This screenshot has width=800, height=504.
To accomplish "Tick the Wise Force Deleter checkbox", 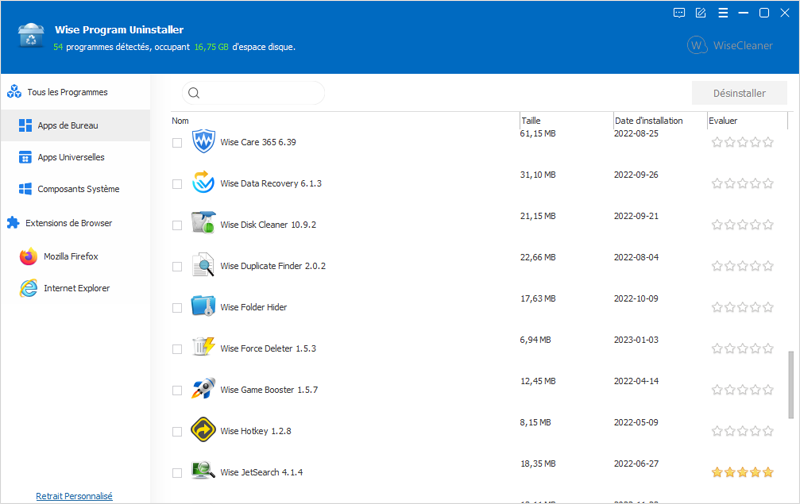I will 177,349.
